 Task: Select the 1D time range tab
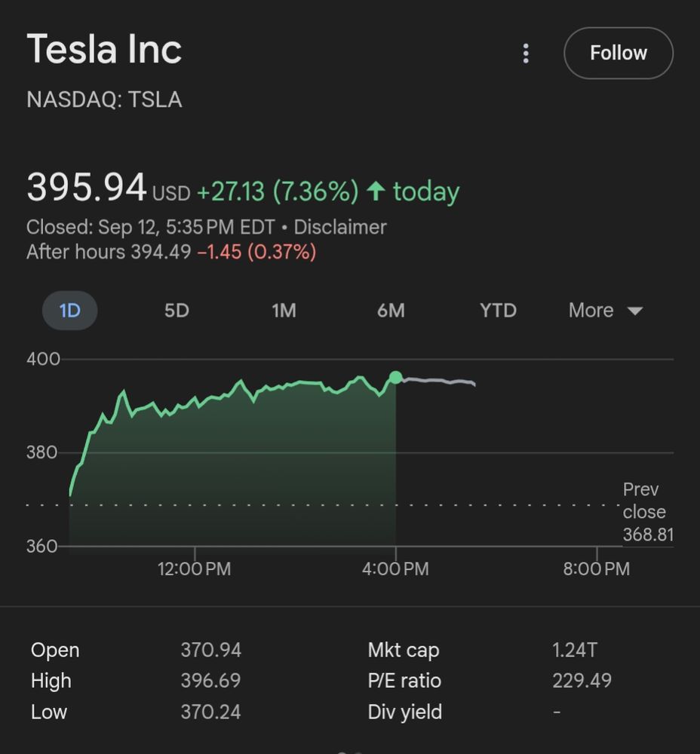coord(69,311)
